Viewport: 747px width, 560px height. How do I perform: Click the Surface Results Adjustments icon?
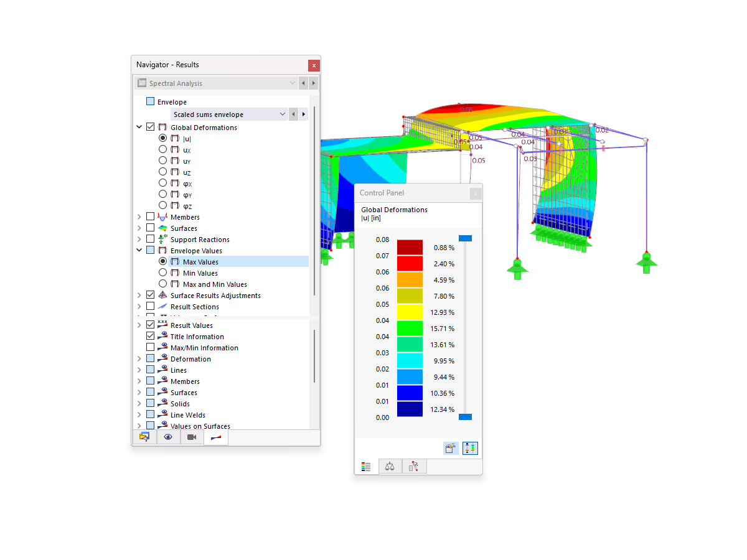click(162, 296)
